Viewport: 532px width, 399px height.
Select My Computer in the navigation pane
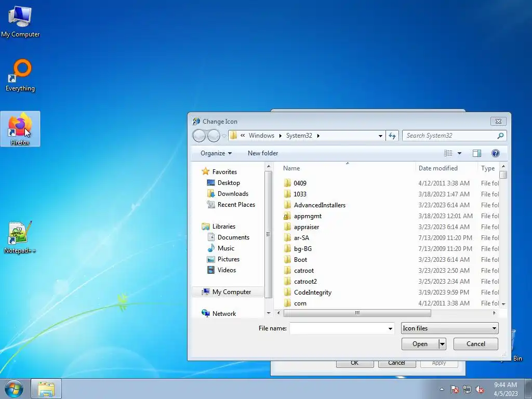pyautogui.click(x=228, y=292)
